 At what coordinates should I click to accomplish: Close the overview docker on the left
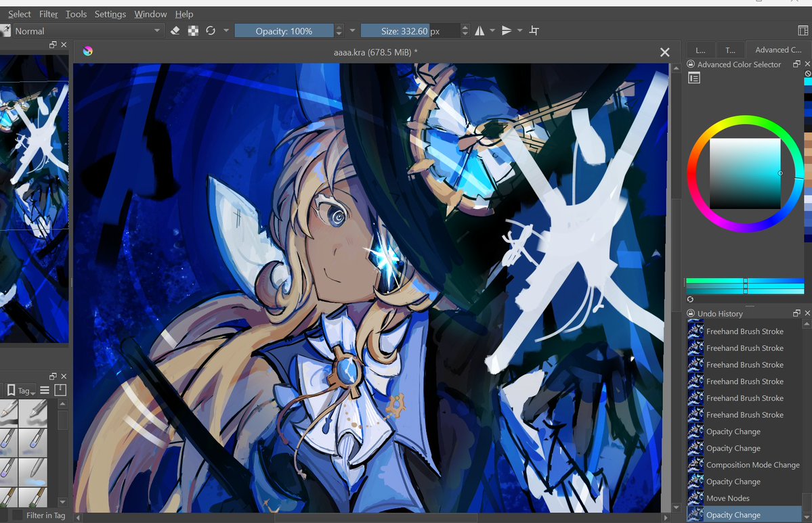64,45
